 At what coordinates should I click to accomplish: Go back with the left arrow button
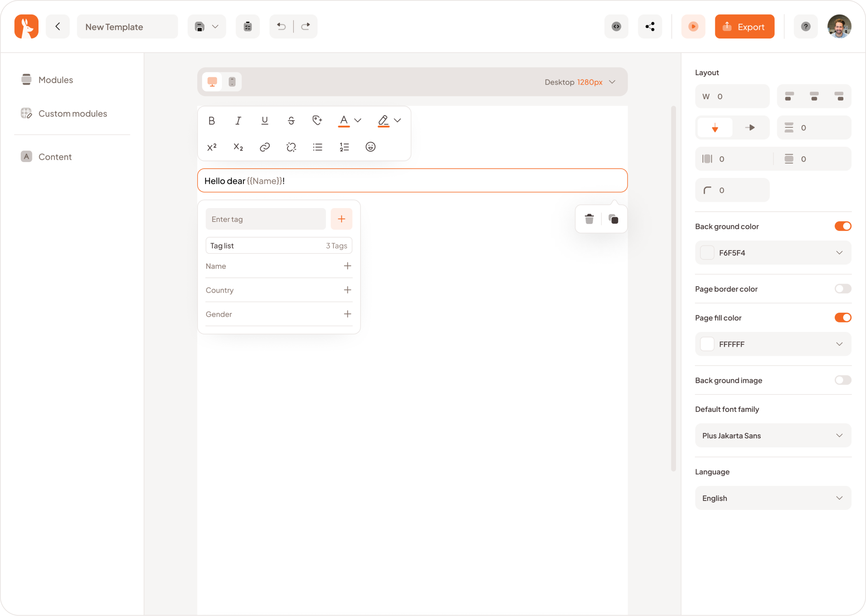point(58,27)
